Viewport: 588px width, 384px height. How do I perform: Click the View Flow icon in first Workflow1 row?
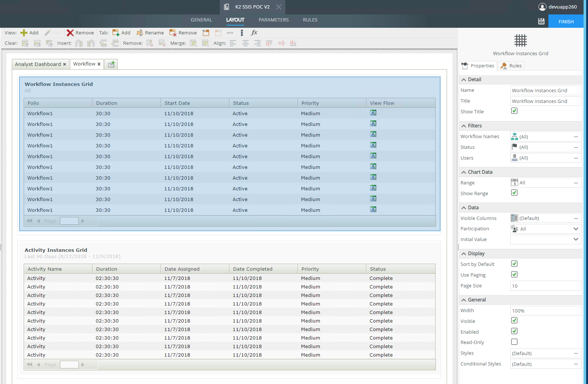click(x=373, y=113)
